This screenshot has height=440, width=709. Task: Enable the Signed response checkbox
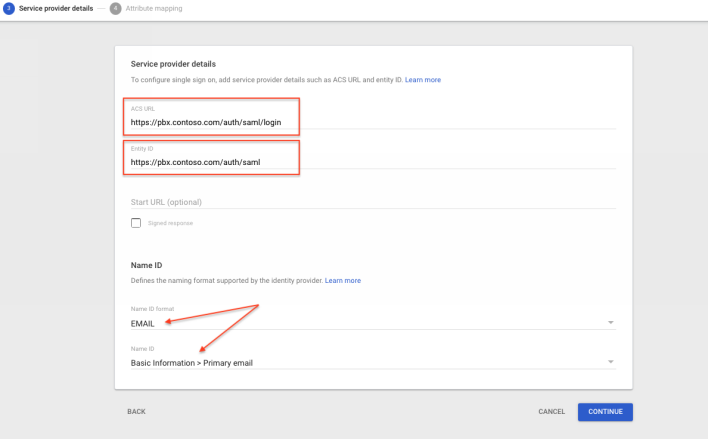[136, 223]
